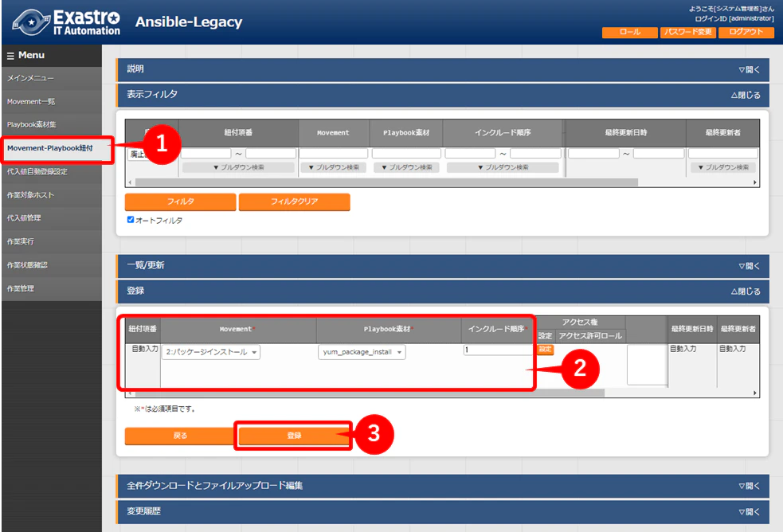Click the orange 設定 access button
Image resolution: width=783 pixels, height=532 pixels.
(x=546, y=350)
